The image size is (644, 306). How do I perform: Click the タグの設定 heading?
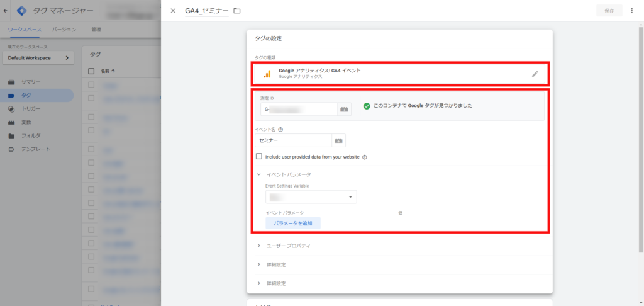[x=268, y=38]
